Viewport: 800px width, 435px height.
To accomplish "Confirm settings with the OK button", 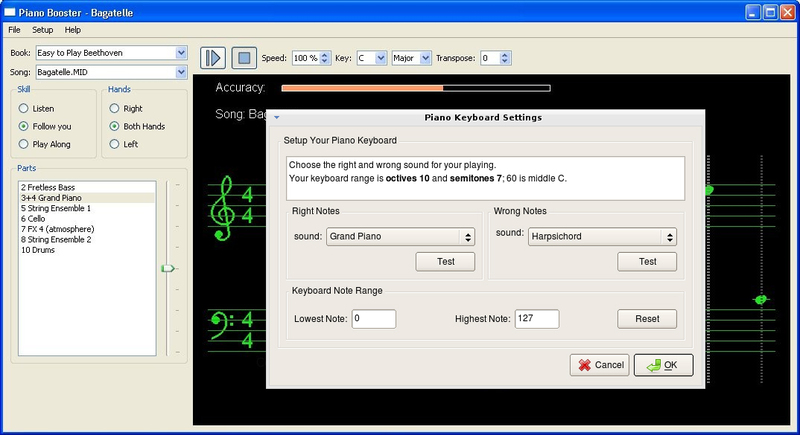I will pos(663,365).
